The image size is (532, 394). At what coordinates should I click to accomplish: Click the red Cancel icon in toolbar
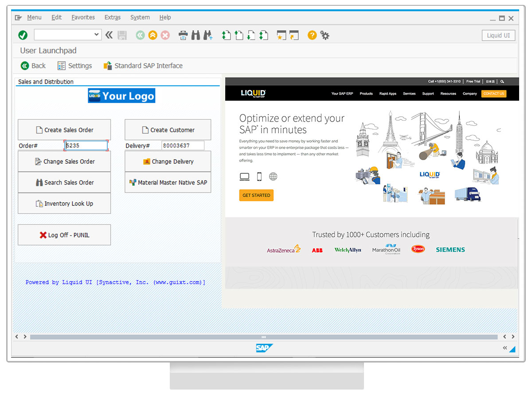pyautogui.click(x=165, y=35)
